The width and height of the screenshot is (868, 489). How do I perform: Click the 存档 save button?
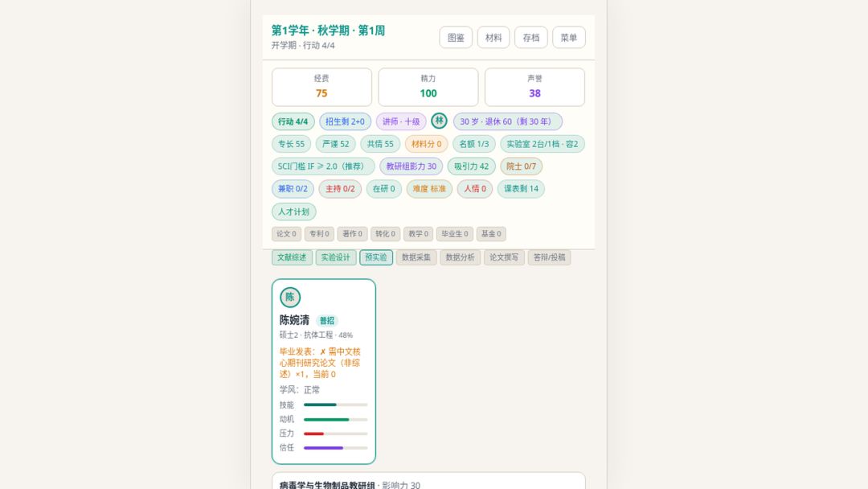(x=531, y=38)
